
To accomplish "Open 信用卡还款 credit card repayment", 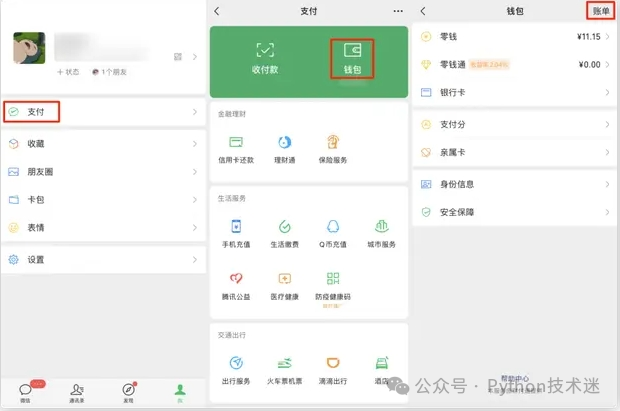I will [x=236, y=150].
